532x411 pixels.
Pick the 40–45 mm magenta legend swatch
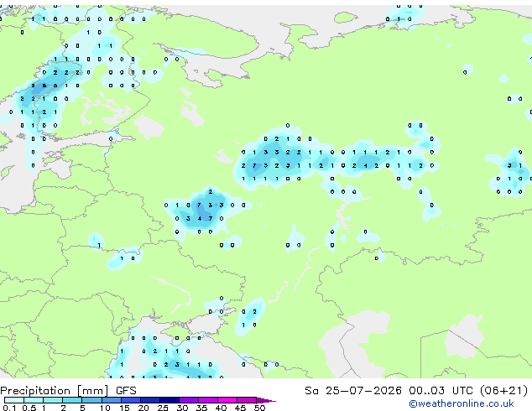point(227,400)
